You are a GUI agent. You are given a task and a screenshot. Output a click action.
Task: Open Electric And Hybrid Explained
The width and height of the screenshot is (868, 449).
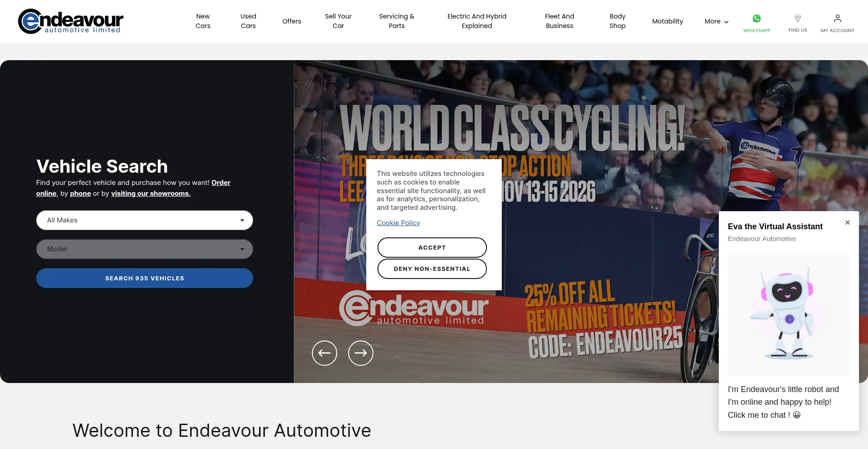[x=477, y=21]
